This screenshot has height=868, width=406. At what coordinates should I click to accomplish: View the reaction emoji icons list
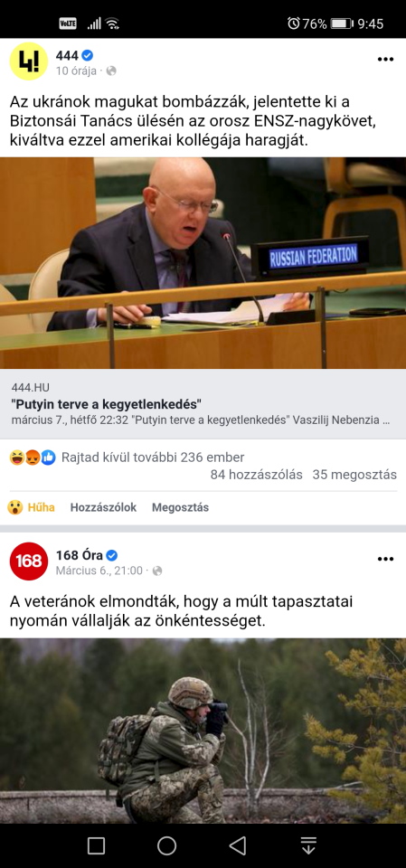[x=33, y=458]
